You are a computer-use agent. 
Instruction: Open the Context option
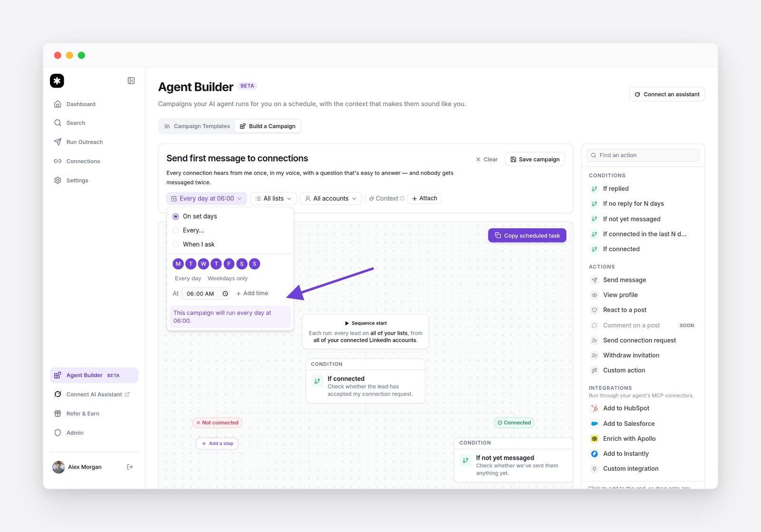(386, 199)
